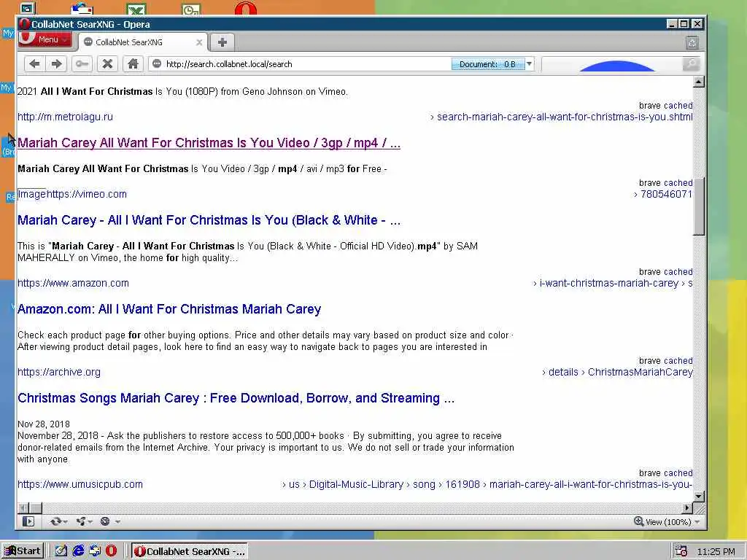Click the vertical scrollbar up arrow
The height and width of the screenshot is (560, 747).
pos(698,82)
